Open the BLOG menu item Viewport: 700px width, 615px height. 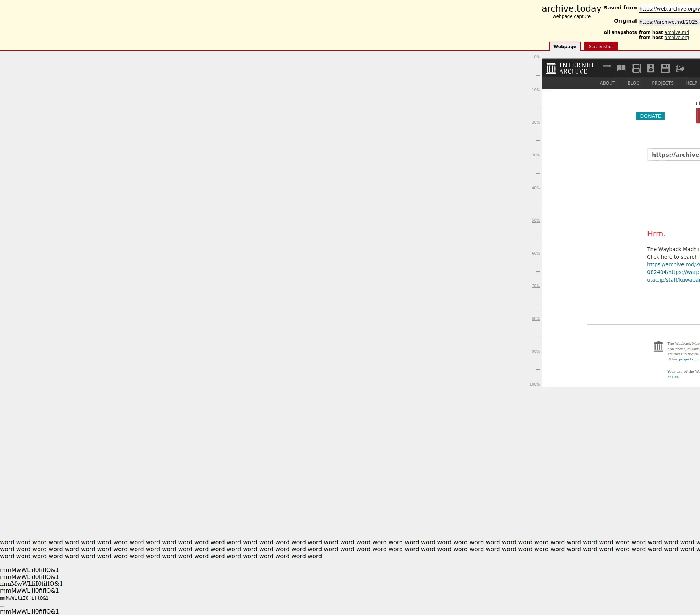633,83
